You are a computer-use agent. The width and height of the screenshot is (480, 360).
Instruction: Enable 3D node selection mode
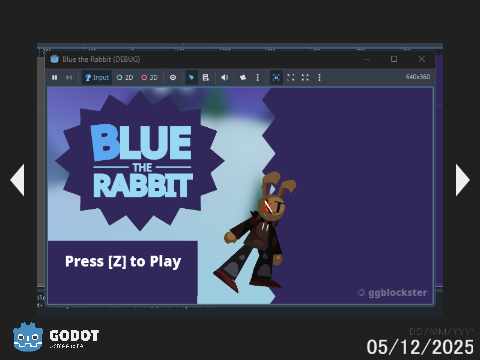pos(149,78)
